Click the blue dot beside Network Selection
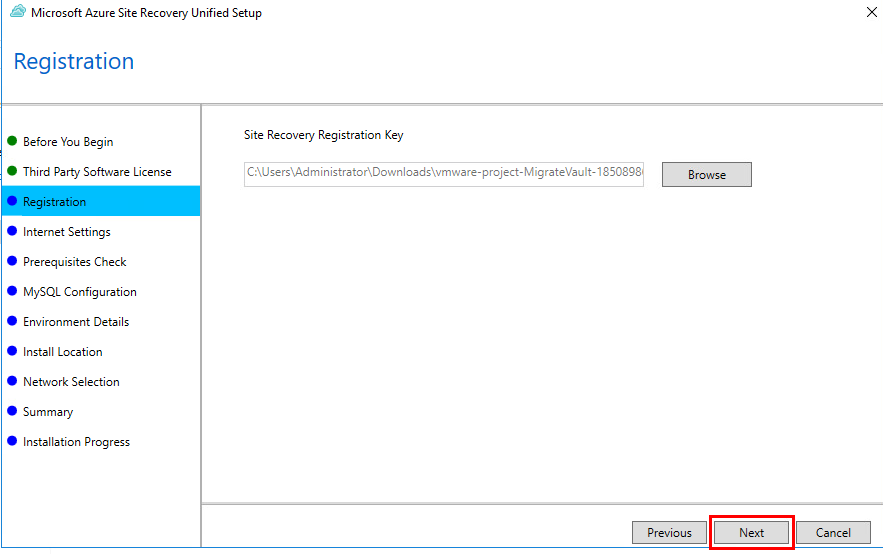Image resolution: width=883 pixels, height=554 pixels. [12, 381]
